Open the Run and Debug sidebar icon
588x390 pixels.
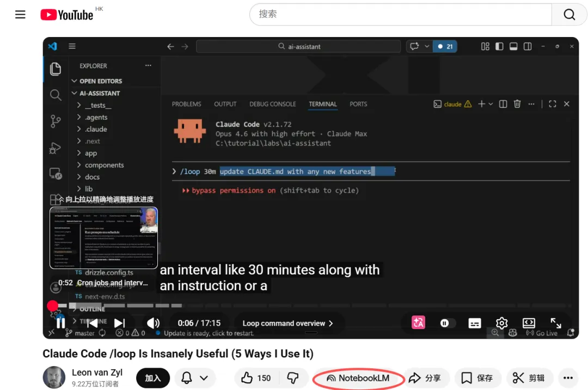55,148
